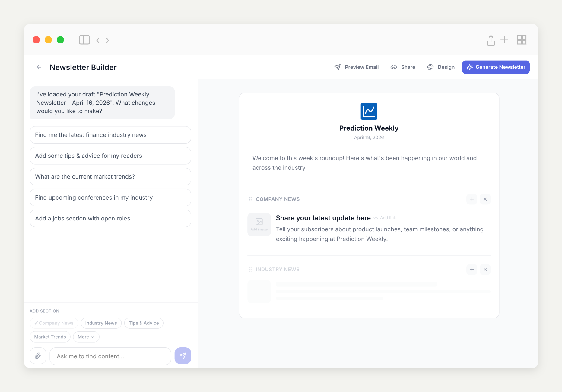Add an item to Company News section
The width and height of the screenshot is (562, 392).
[472, 199]
